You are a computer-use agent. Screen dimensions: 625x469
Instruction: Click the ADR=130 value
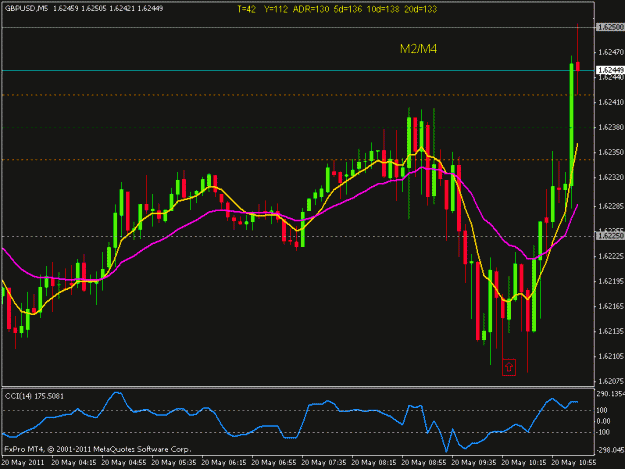(311, 9)
